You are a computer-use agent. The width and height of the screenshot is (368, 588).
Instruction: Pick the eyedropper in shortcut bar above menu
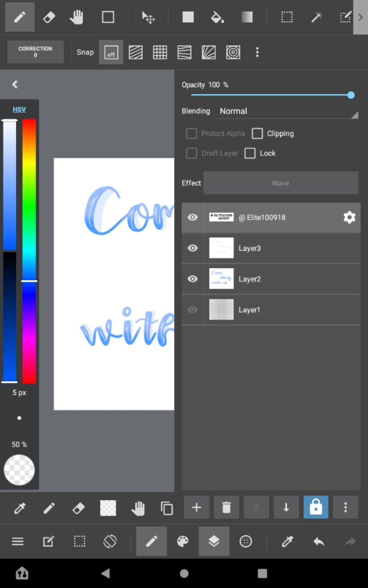tap(19, 508)
